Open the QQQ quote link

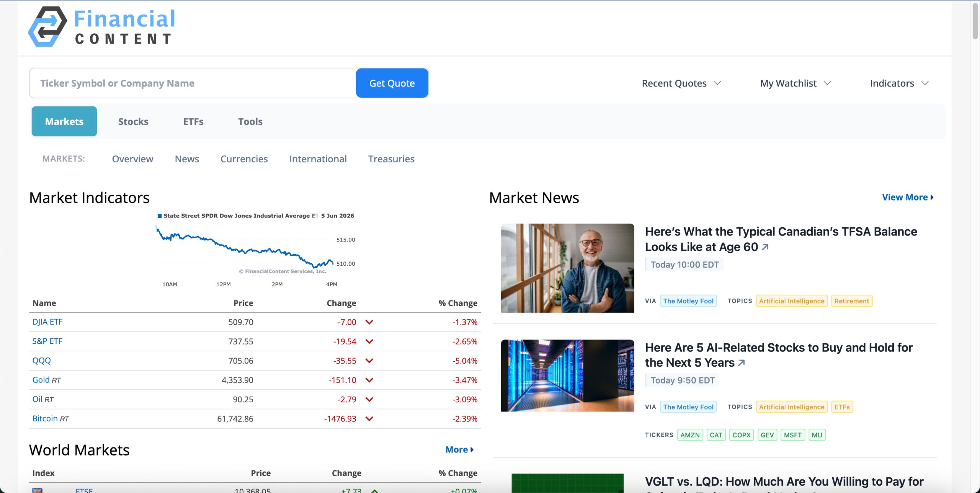(41, 361)
